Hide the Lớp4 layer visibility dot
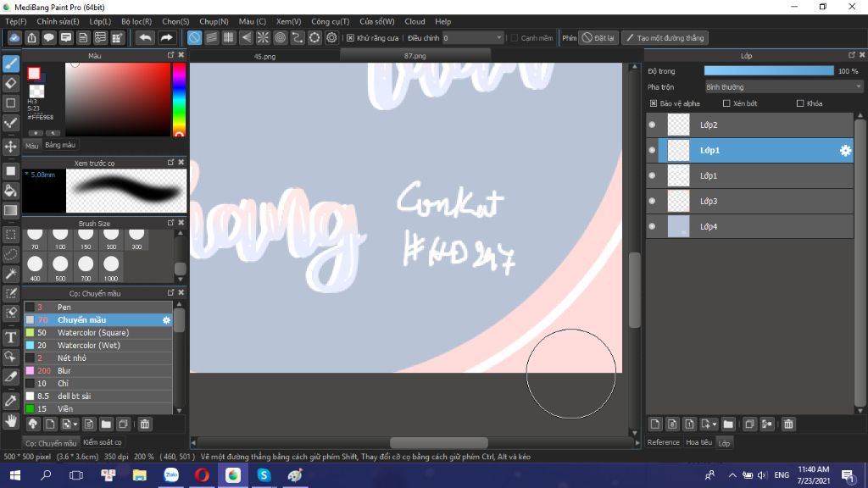868x488 pixels. [652, 227]
